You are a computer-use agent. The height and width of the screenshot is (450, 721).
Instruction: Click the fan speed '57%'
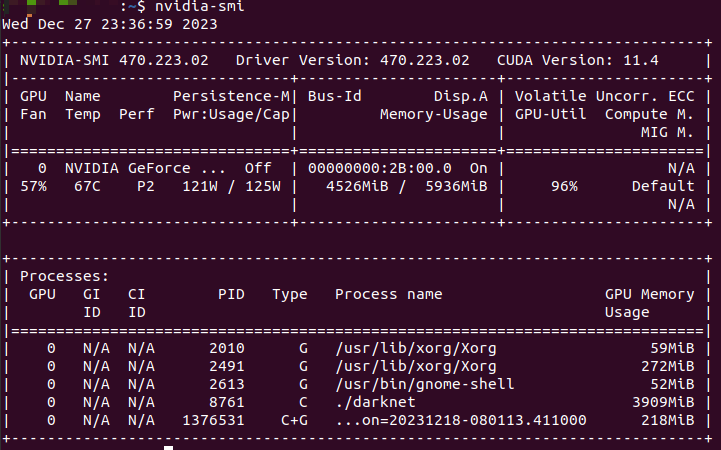[34, 186]
